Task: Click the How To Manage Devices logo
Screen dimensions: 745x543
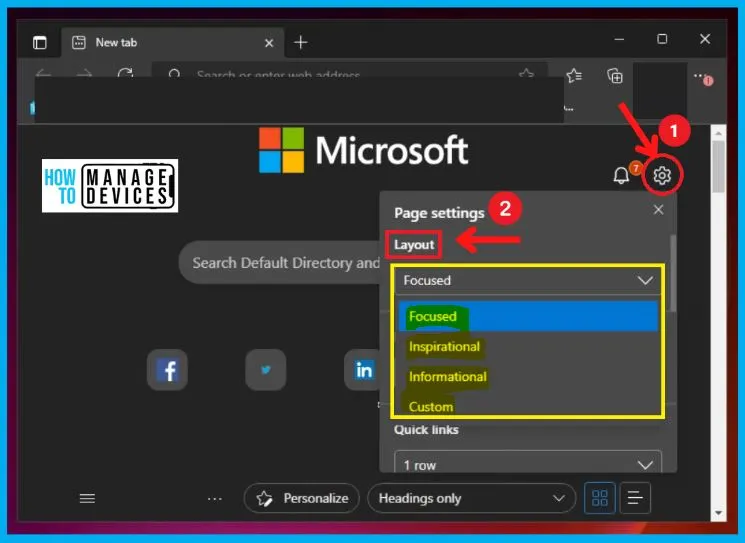Action: [110, 185]
